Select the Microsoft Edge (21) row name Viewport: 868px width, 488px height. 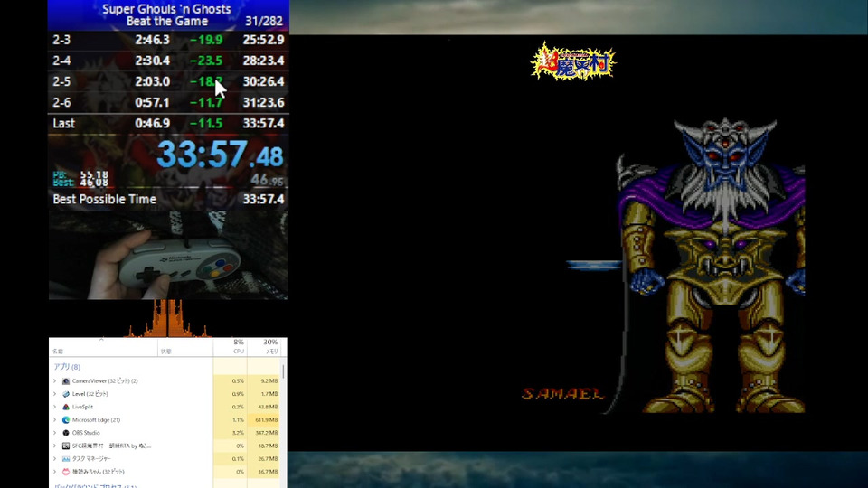pyautogui.click(x=96, y=420)
